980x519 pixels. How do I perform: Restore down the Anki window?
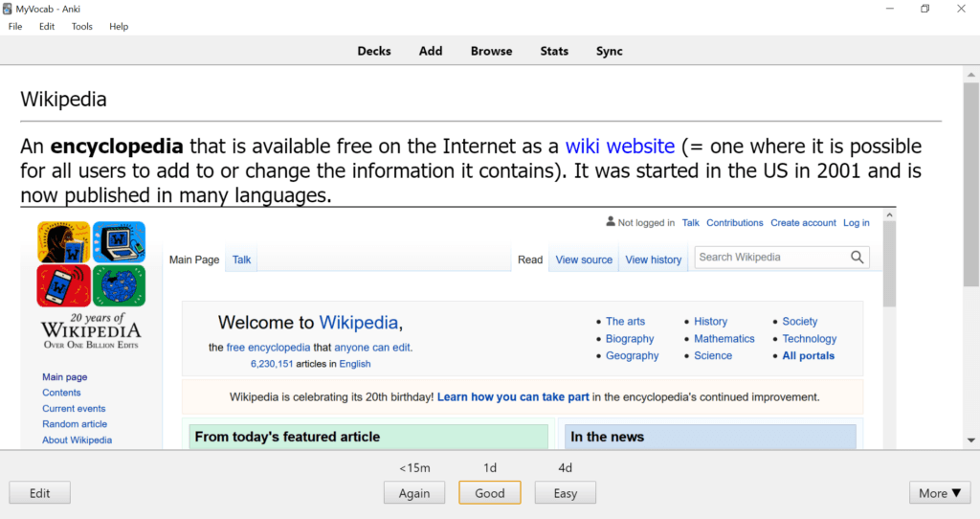[x=925, y=9]
